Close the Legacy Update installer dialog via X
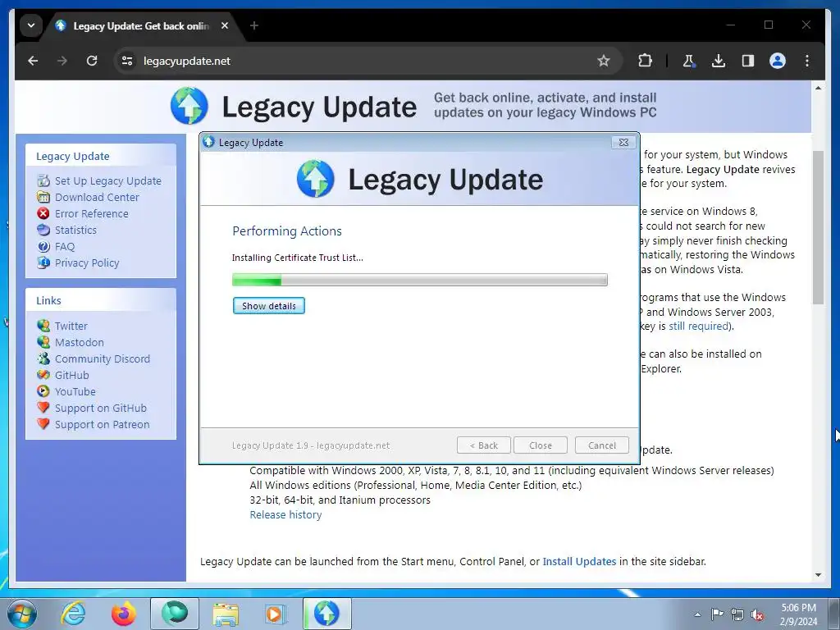This screenshot has width=840, height=630. pyautogui.click(x=623, y=143)
